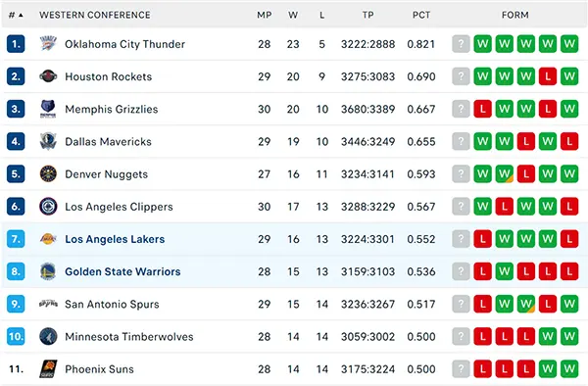The height and width of the screenshot is (386, 588).
Task: Open the San Antonio Spurs team link
Action: pos(112,304)
